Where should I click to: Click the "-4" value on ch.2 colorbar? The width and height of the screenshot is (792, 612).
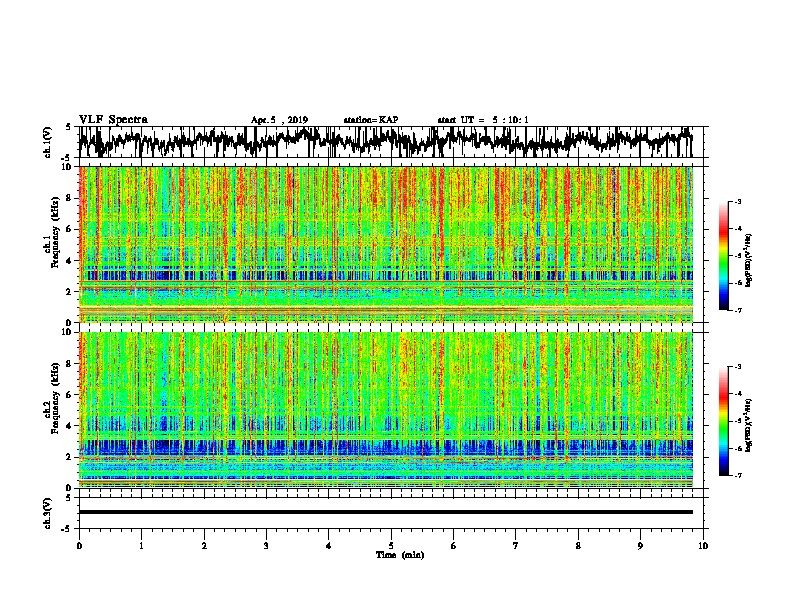[738, 394]
